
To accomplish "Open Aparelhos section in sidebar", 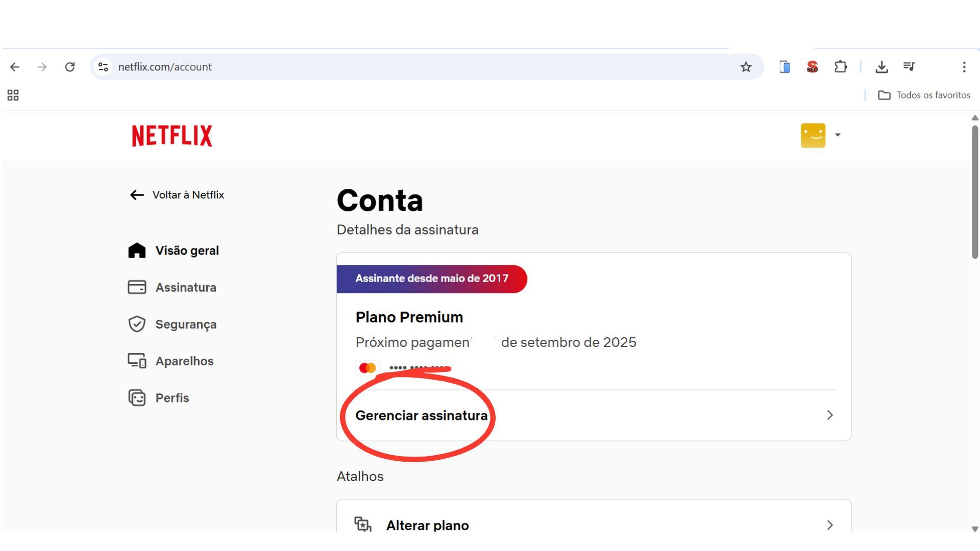I will point(170,361).
